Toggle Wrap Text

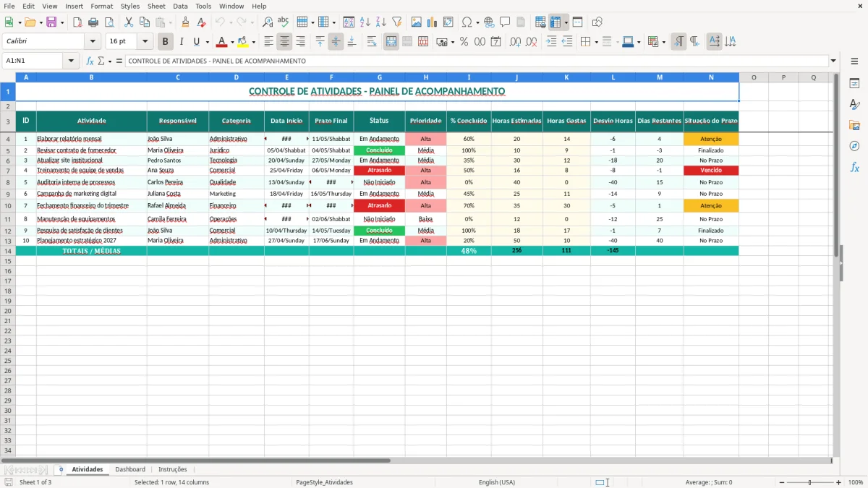click(x=372, y=42)
